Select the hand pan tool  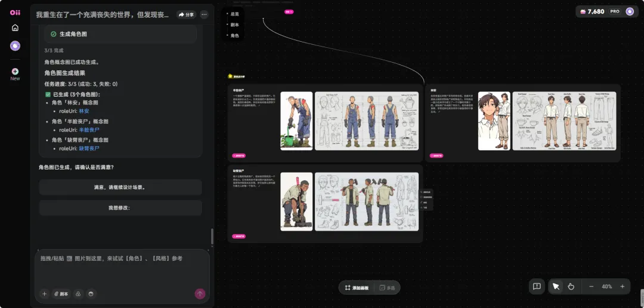pyautogui.click(x=571, y=287)
